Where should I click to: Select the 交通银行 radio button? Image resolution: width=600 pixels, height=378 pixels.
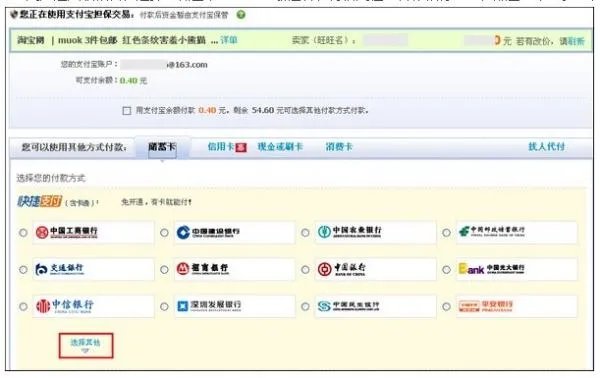tap(23, 269)
